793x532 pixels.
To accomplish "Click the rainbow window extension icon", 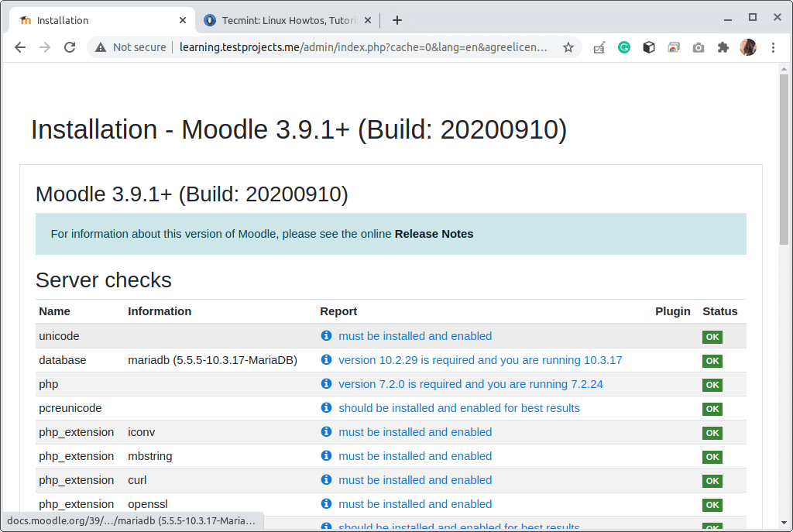I will [674, 47].
